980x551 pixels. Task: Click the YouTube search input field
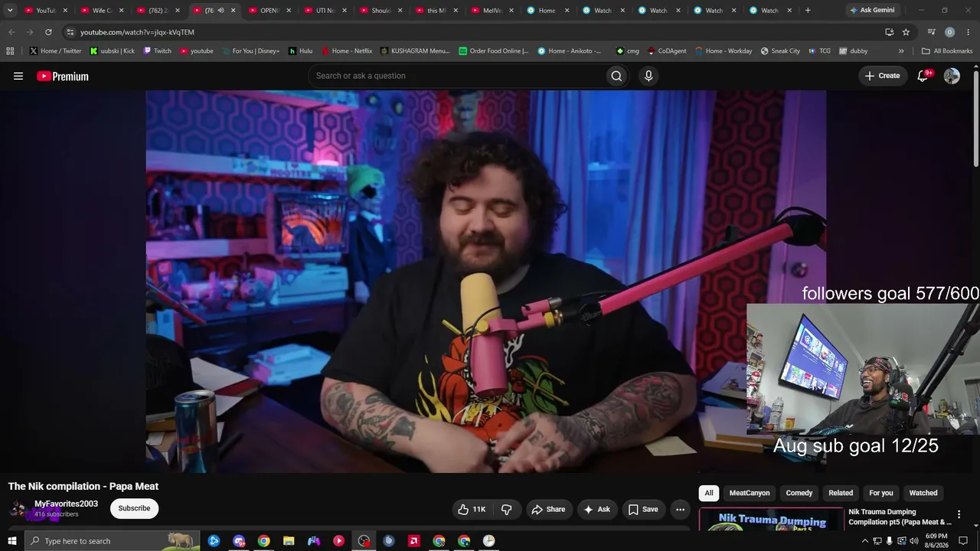[x=456, y=76]
